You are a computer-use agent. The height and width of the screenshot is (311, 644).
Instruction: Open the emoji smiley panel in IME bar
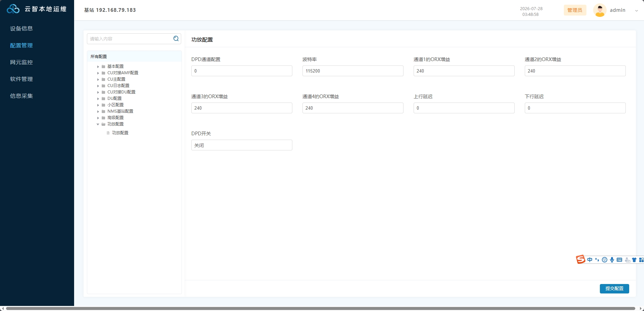click(x=604, y=260)
